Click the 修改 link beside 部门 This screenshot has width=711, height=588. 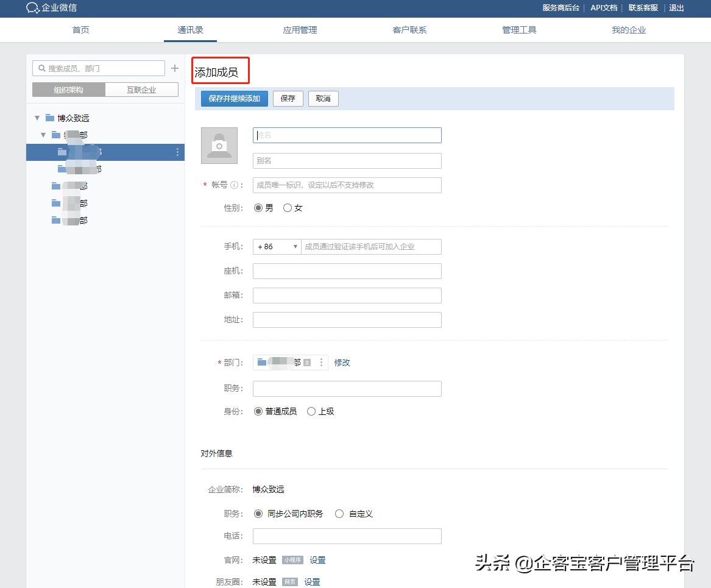342,363
